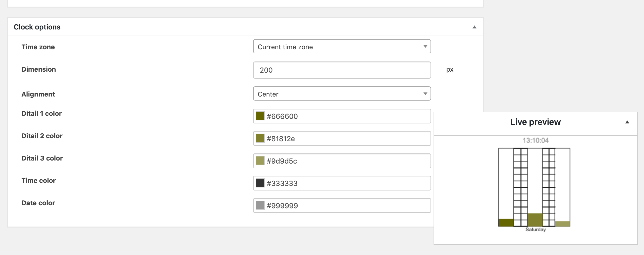The height and width of the screenshot is (255, 644).
Task: Click the Ditail 3 color swatch
Action: pyautogui.click(x=260, y=161)
